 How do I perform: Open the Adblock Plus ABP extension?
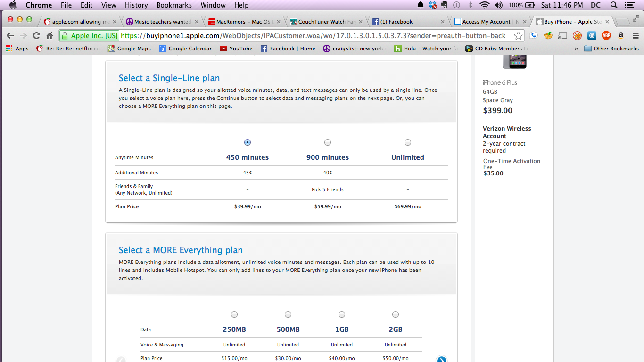pyautogui.click(x=606, y=35)
